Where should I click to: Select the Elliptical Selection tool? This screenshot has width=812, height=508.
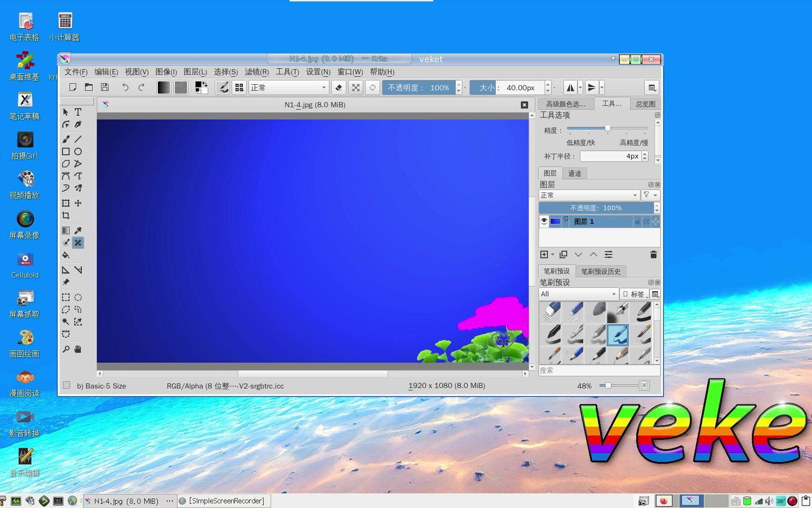78,297
